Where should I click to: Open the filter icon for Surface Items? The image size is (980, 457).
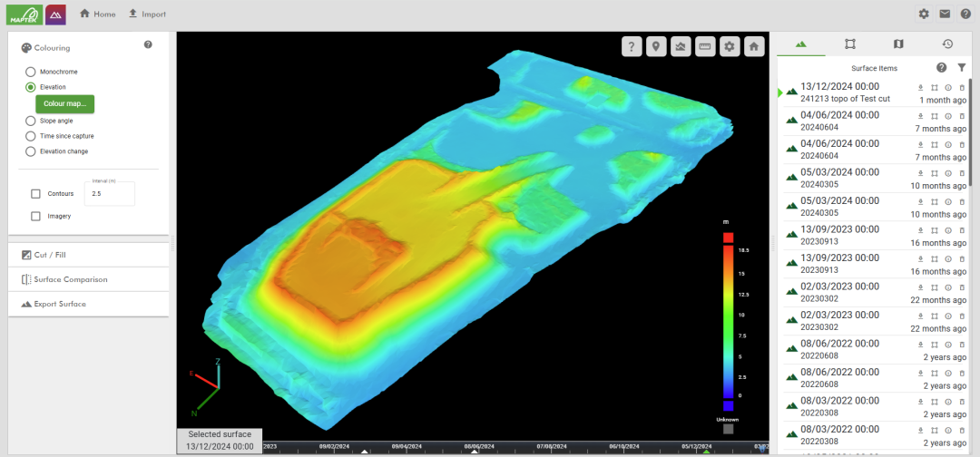coord(962,68)
